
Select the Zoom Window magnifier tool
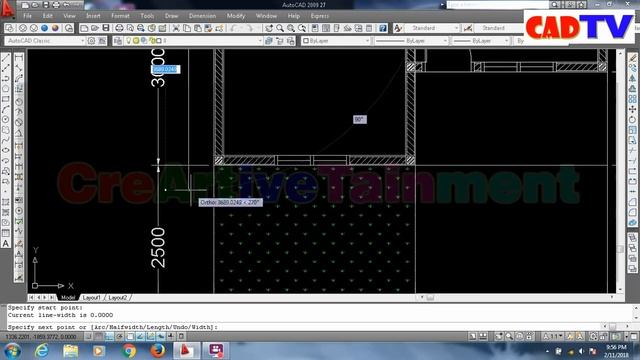pos(291,28)
